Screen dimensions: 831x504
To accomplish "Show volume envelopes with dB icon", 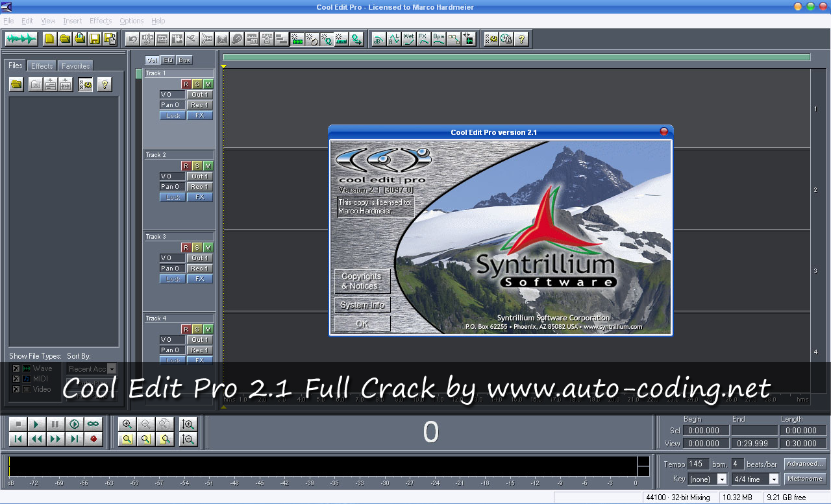I will [378, 39].
